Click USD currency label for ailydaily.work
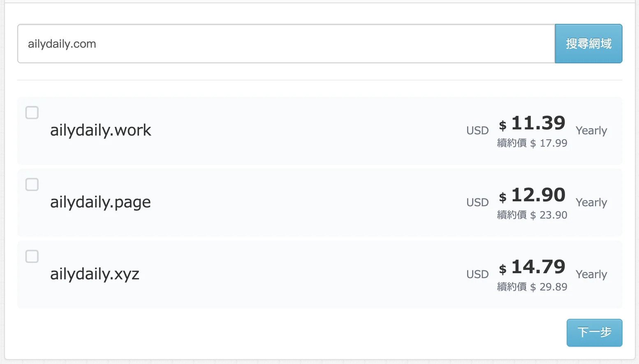The width and height of the screenshot is (639, 364). (477, 131)
